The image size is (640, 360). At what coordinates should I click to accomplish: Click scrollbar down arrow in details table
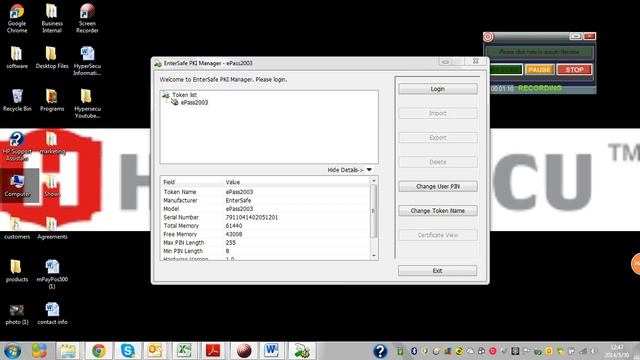pos(373,256)
